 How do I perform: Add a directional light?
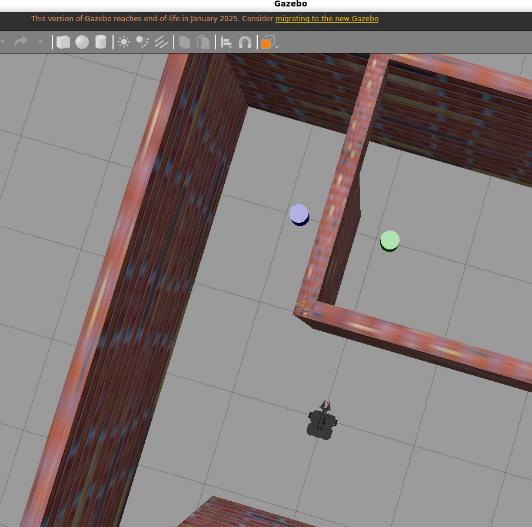click(x=161, y=42)
